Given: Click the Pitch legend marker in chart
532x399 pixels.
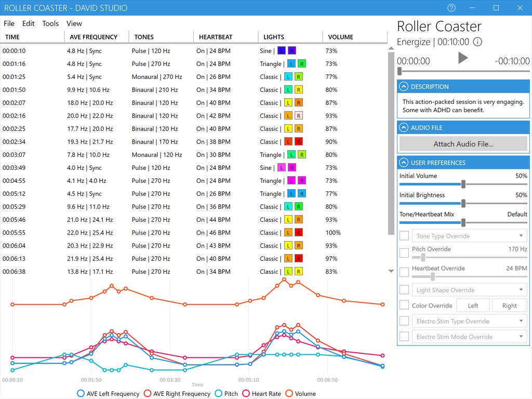Looking at the screenshot, I should point(219,394).
